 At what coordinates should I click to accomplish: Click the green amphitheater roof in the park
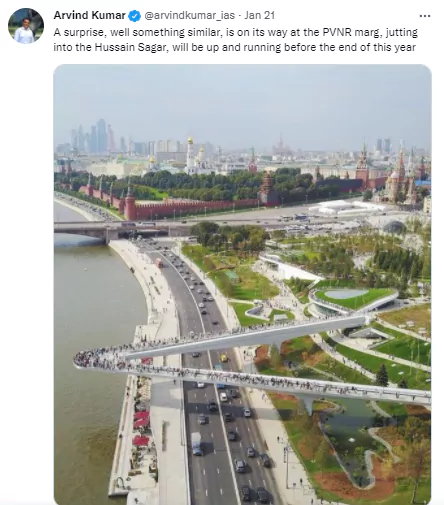353,297
